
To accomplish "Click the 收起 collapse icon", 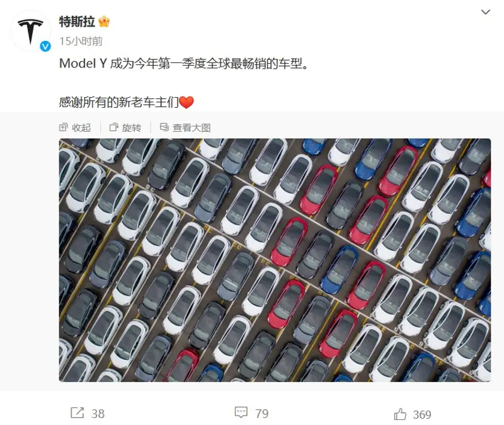I will (64, 127).
